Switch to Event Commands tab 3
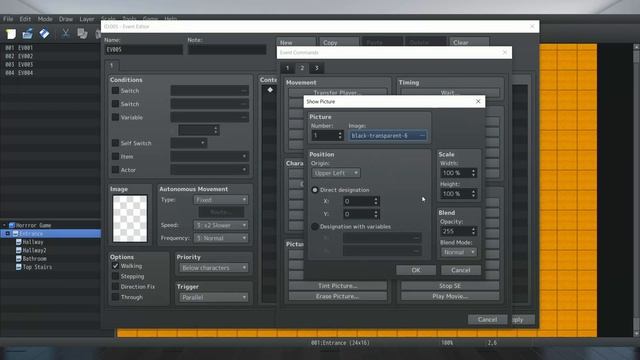 316,68
